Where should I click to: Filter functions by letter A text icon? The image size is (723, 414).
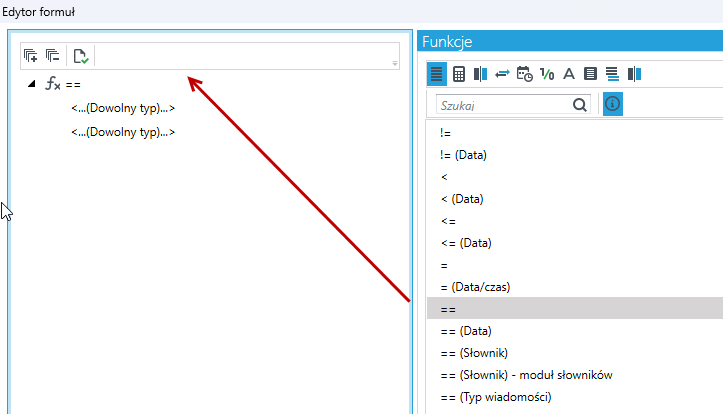[x=569, y=74]
